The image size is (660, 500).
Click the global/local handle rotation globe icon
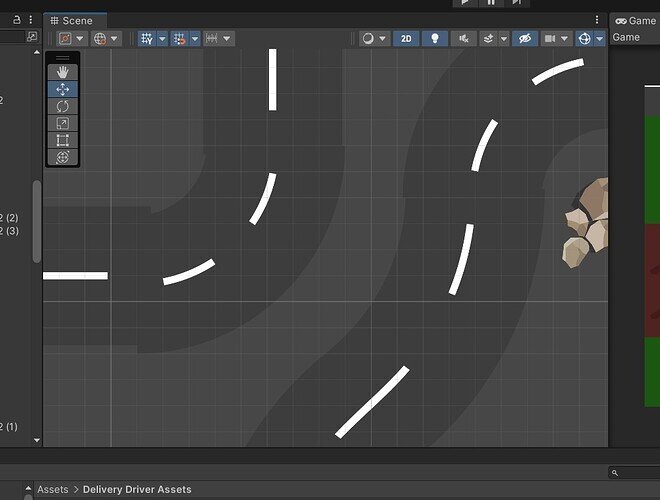(100, 39)
